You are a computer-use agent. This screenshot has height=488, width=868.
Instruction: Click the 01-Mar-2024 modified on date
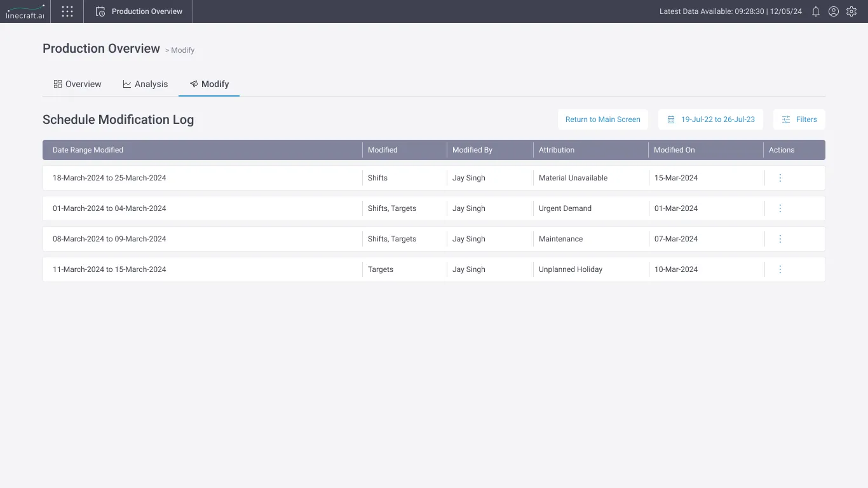tap(676, 208)
